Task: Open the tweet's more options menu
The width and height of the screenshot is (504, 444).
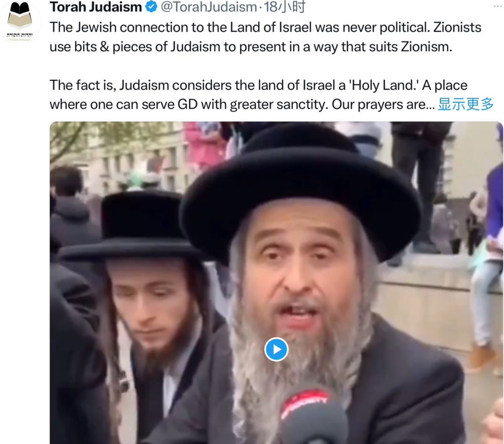Action: click(x=498, y=7)
